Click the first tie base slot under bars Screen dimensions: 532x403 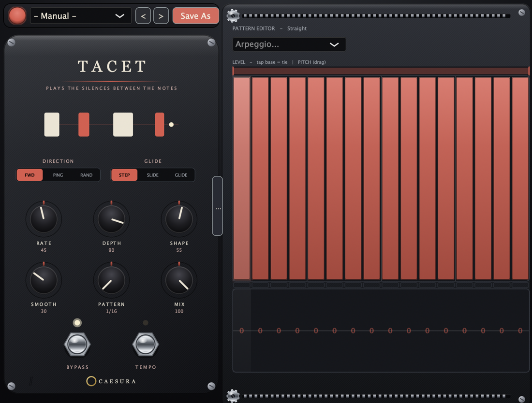click(241, 285)
